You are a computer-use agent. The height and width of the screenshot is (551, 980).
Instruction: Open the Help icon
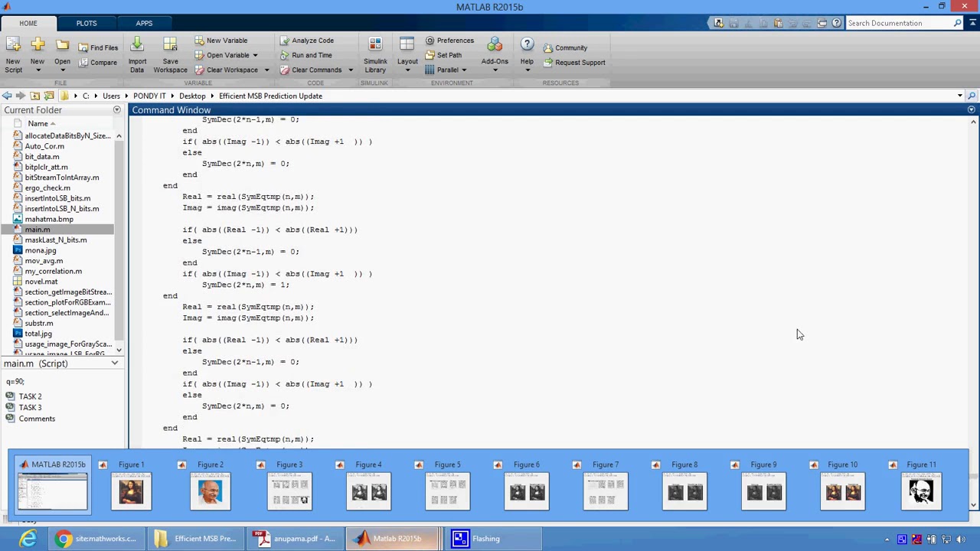(x=527, y=46)
